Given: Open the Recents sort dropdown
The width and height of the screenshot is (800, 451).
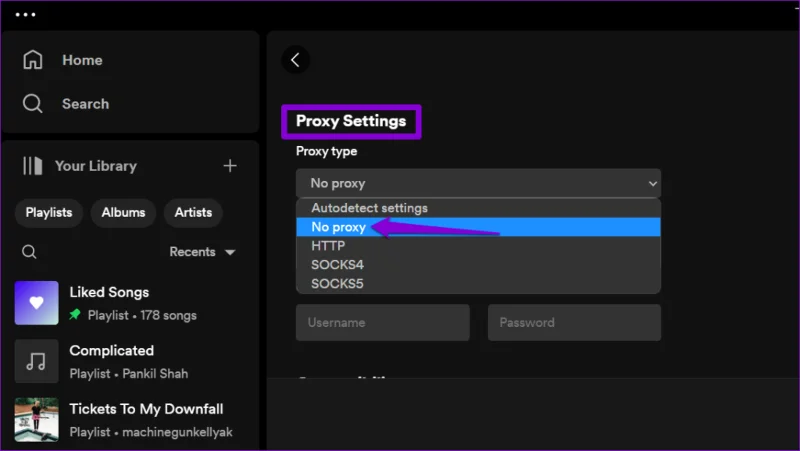Looking at the screenshot, I should pos(203,252).
